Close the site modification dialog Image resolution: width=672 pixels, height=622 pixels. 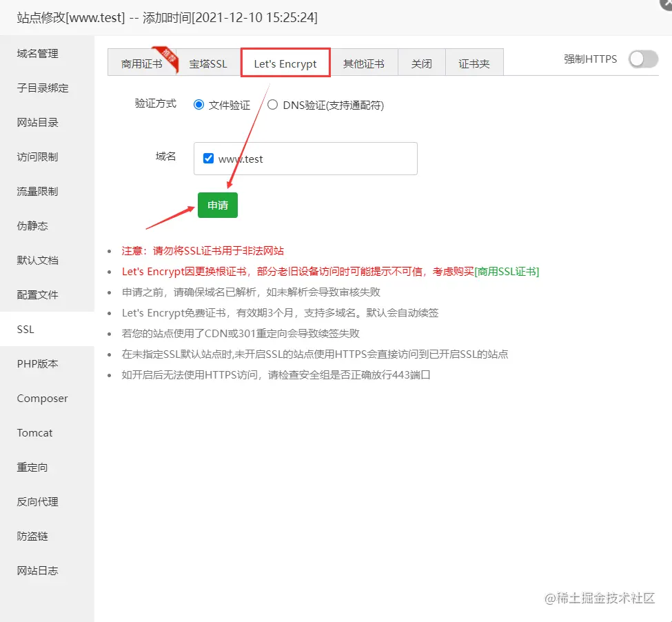coord(666,3)
